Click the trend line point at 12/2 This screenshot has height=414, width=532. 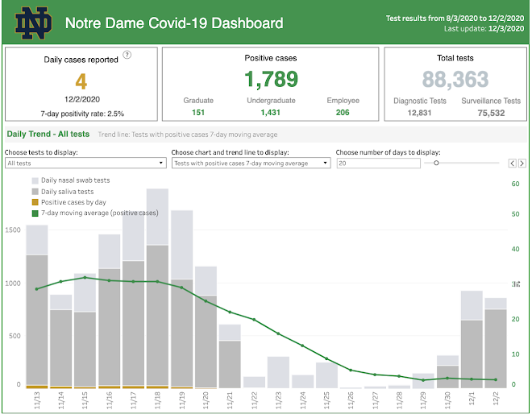(496, 379)
